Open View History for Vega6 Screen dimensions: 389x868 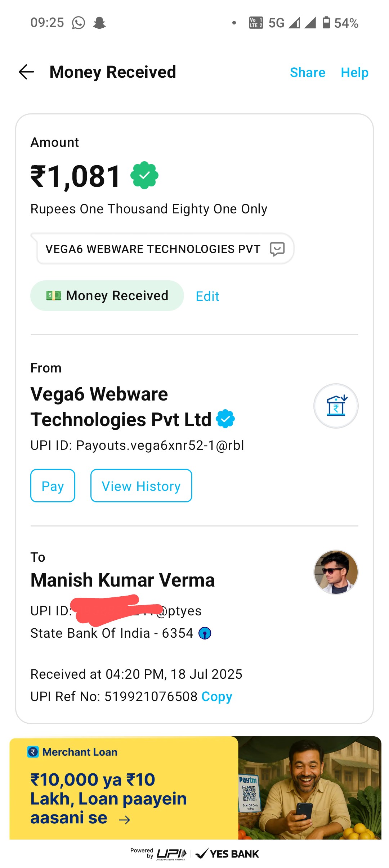click(x=141, y=486)
